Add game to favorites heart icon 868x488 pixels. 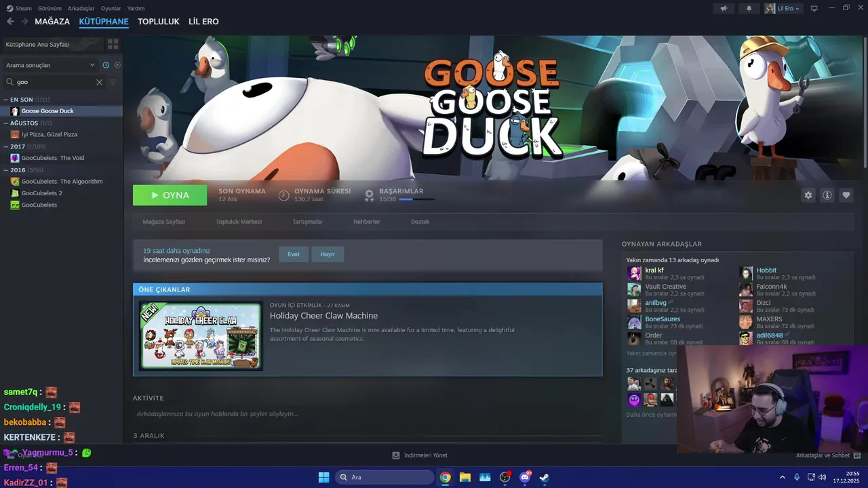pos(846,195)
